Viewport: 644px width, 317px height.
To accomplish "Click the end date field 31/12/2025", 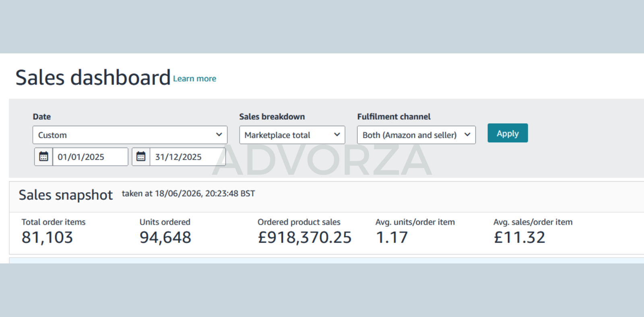I will pyautogui.click(x=188, y=157).
